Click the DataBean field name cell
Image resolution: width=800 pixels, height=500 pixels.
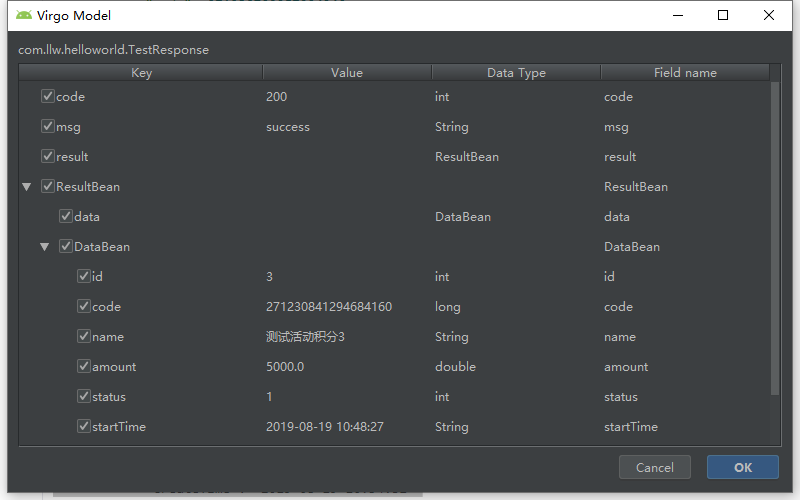coord(632,247)
